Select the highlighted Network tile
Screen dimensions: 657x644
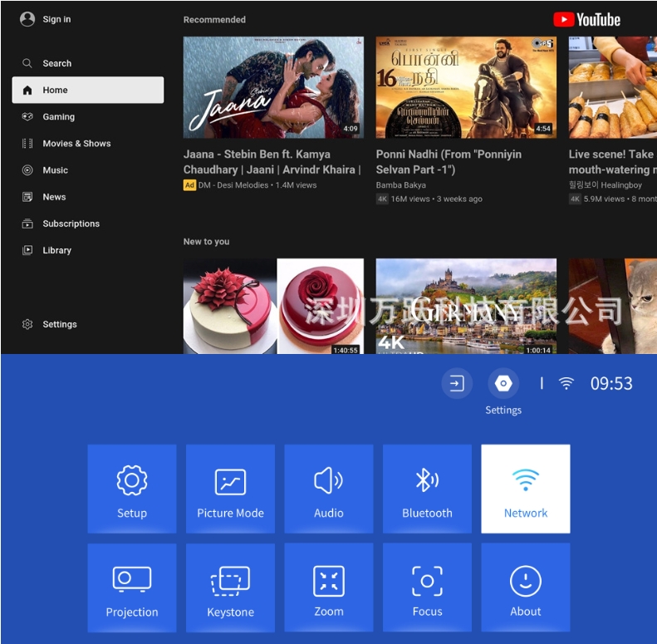[x=526, y=489]
